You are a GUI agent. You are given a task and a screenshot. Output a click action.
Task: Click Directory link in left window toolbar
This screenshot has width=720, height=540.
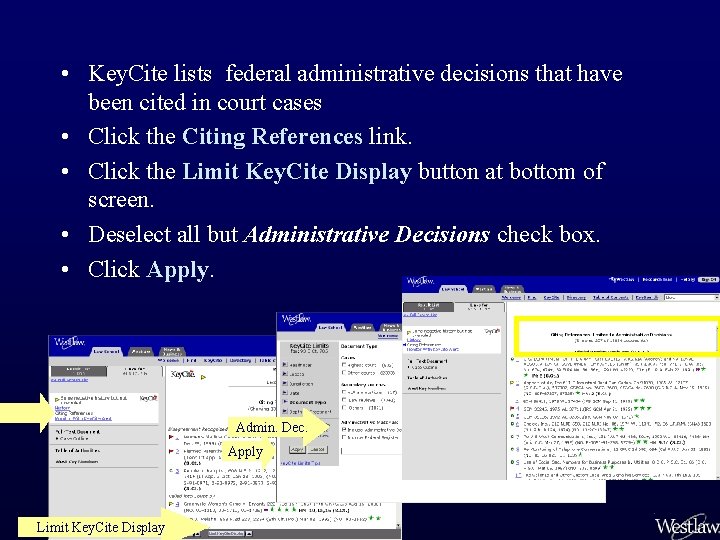coord(240,360)
